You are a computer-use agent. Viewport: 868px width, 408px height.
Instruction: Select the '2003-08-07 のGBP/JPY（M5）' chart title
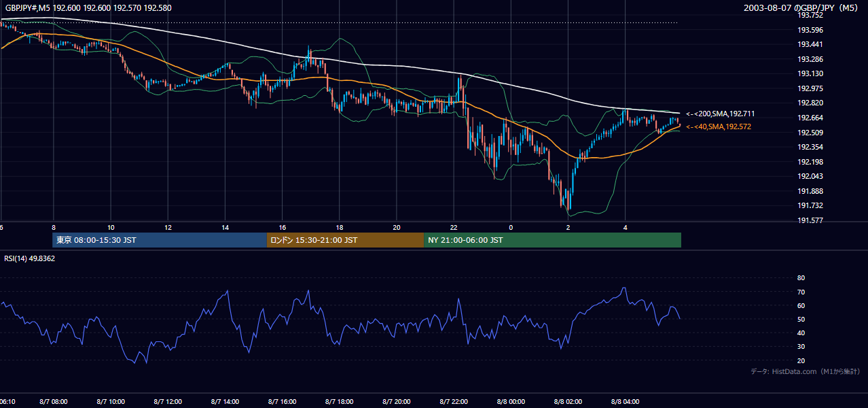click(801, 7)
